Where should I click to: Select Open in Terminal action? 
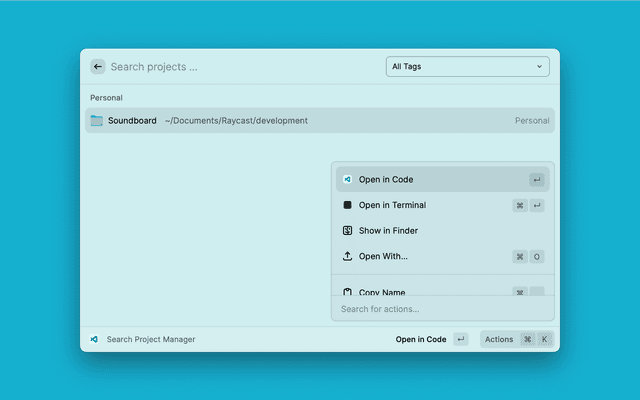click(x=392, y=205)
